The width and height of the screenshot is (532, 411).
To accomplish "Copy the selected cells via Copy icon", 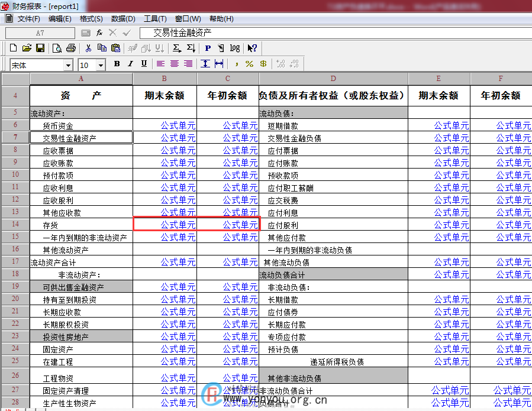I will [x=102, y=48].
